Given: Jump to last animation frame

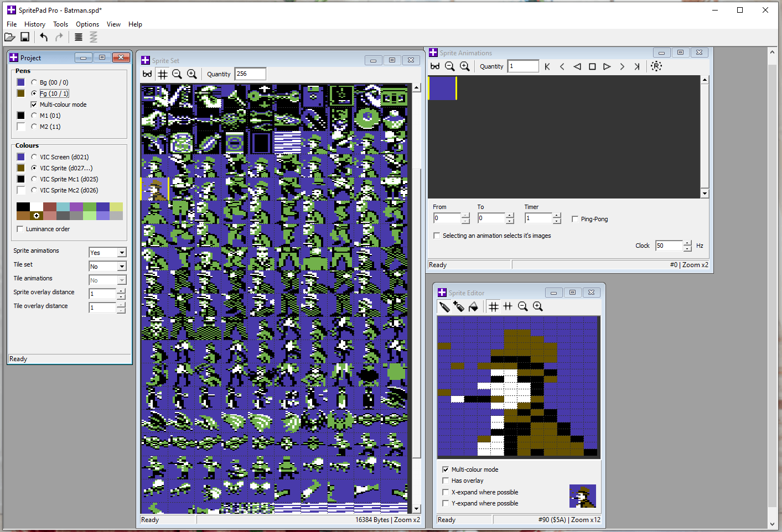Looking at the screenshot, I should (x=637, y=66).
